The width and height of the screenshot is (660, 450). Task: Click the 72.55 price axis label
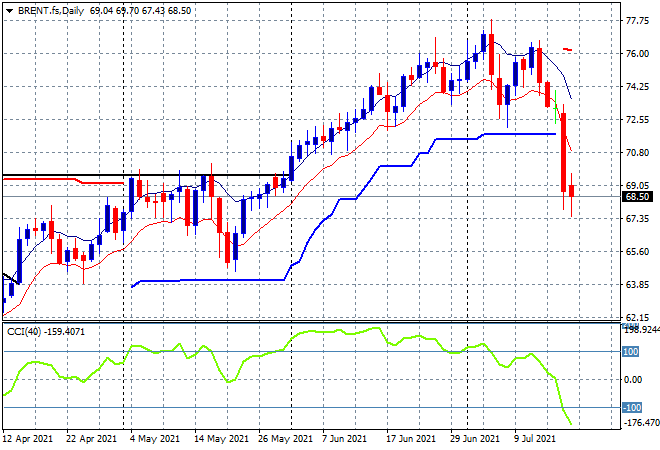637,120
